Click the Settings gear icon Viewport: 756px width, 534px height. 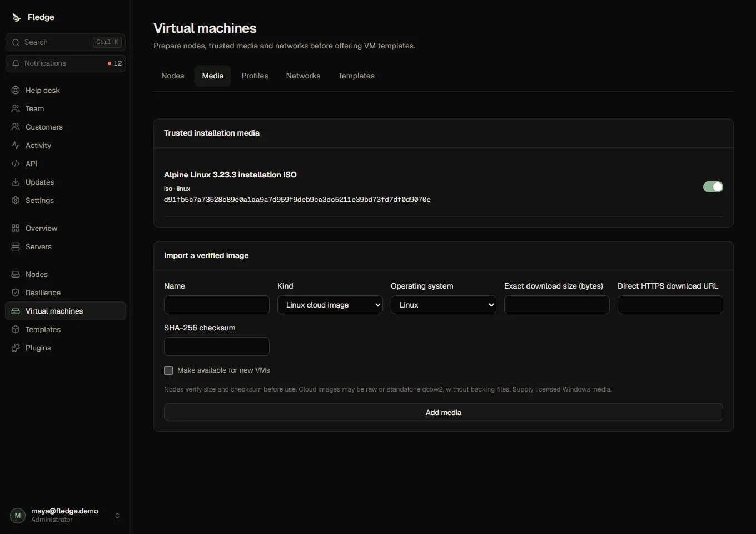click(x=16, y=200)
